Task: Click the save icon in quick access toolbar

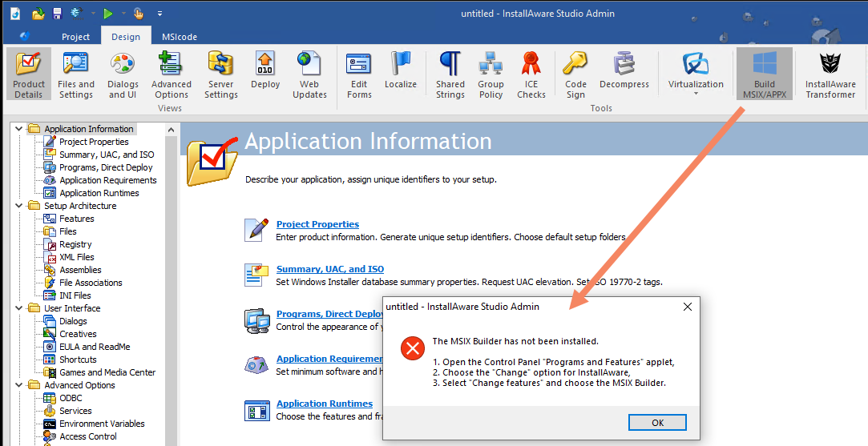Action: point(58,14)
